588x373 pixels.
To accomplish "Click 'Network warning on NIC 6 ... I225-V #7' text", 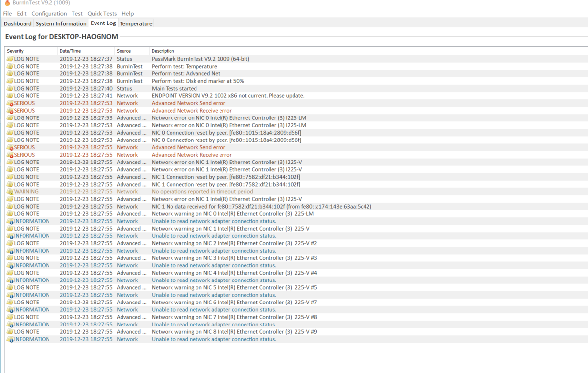I will [x=234, y=302].
